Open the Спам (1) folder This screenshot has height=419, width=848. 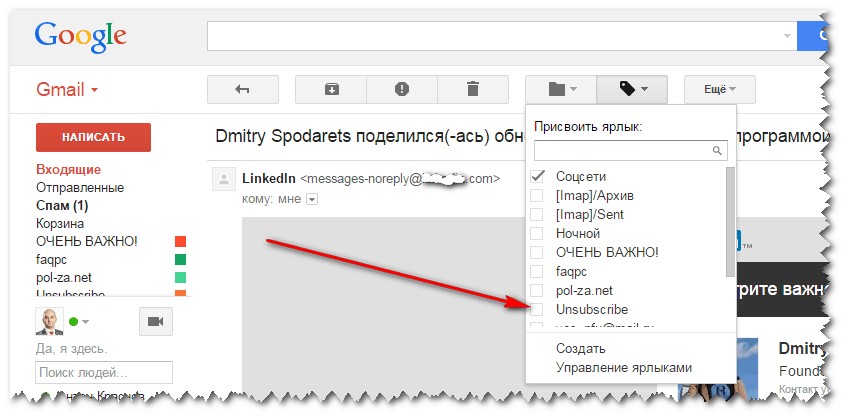coord(62,205)
